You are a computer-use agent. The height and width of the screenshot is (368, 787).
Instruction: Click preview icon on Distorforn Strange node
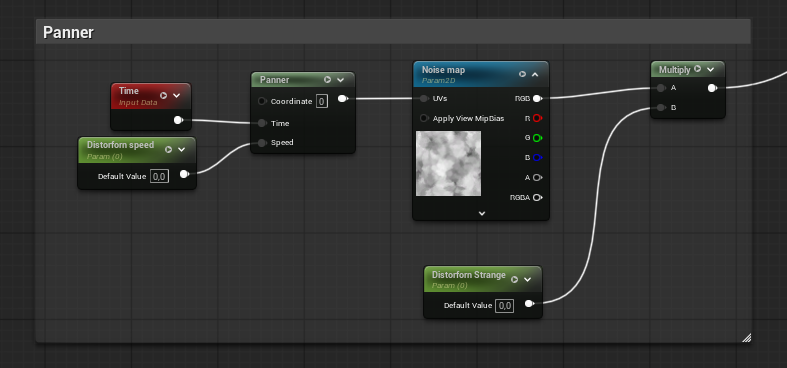[514, 279]
